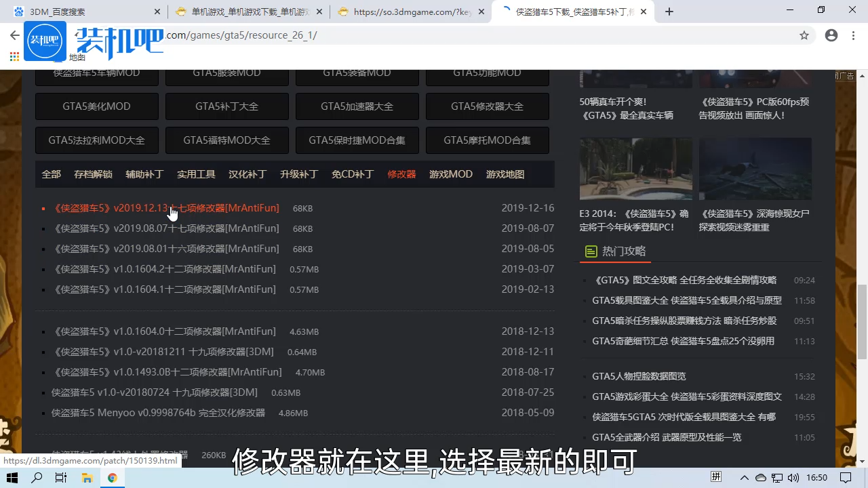Viewport: 868px width, 488px height.
Task: Open the GTA5修改器大全 button
Action: tap(487, 106)
